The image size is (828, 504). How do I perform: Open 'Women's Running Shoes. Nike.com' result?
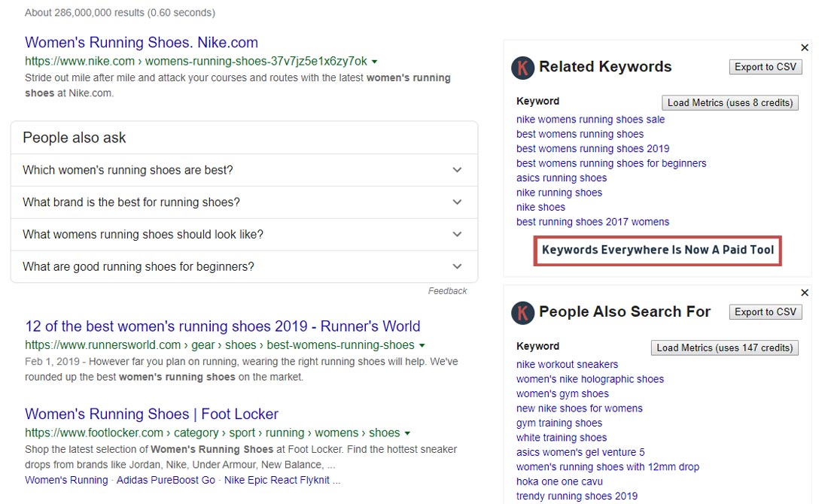[x=142, y=42]
